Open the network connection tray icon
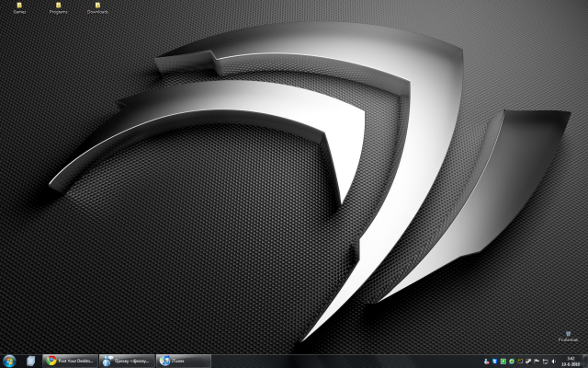588x368 pixels. (545, 361)
